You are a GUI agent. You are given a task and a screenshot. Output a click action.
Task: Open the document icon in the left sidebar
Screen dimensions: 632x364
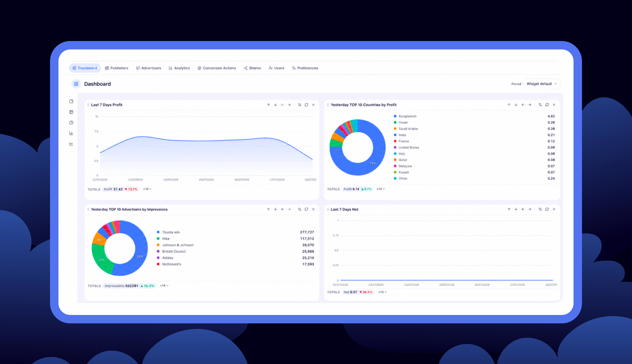pos(71,101)
